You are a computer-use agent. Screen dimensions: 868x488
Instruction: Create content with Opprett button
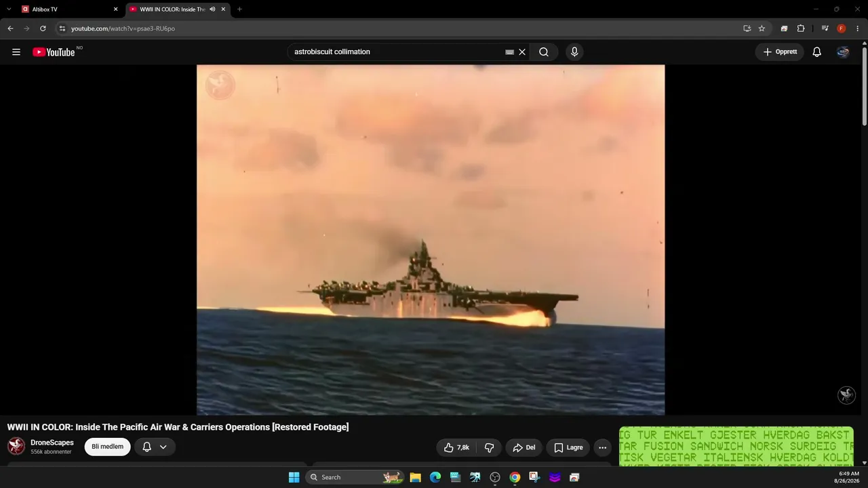click(x=780, y=52)
